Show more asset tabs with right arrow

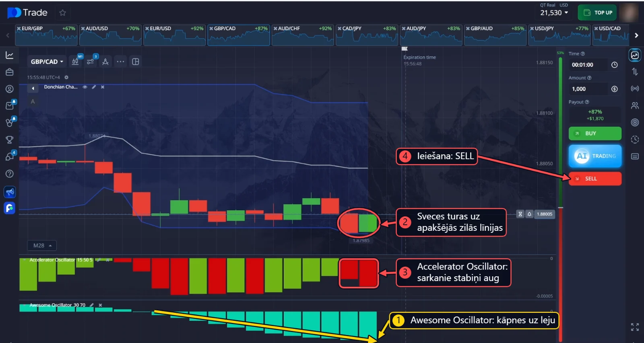[x=636, y=35]
